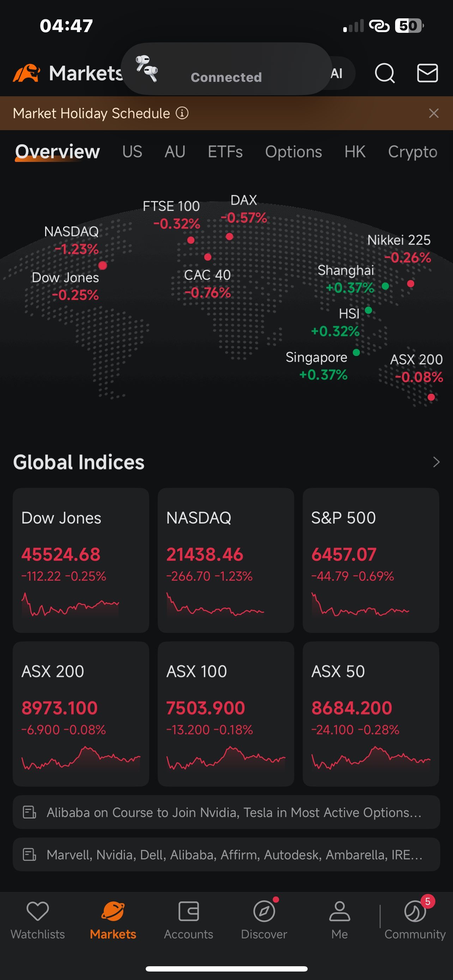Open the Dow Jones index card
Screen dimensions: 453x980
click(81, 560)
